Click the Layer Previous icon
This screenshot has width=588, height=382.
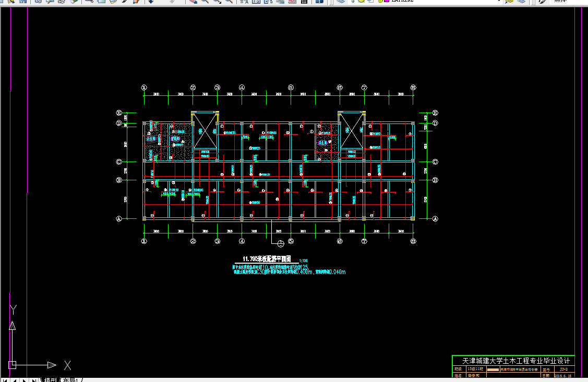pyautogui.click(x=522, y=2)
